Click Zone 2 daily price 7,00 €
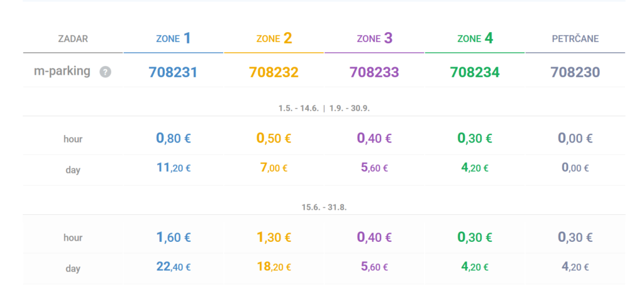 coord(274,168)
